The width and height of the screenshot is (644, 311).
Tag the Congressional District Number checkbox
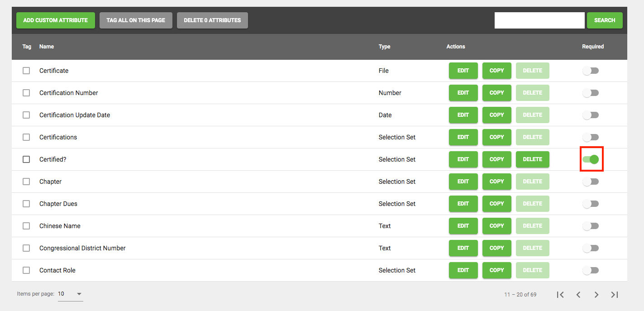coord(26,248)
